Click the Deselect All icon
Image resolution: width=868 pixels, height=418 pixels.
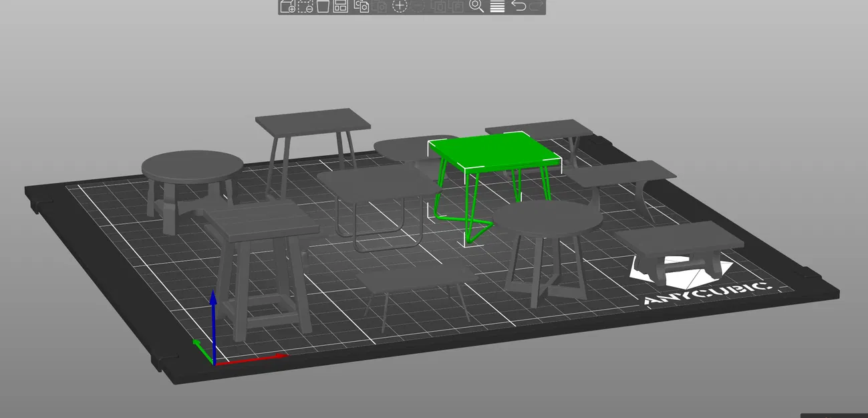tap(305, 7)
